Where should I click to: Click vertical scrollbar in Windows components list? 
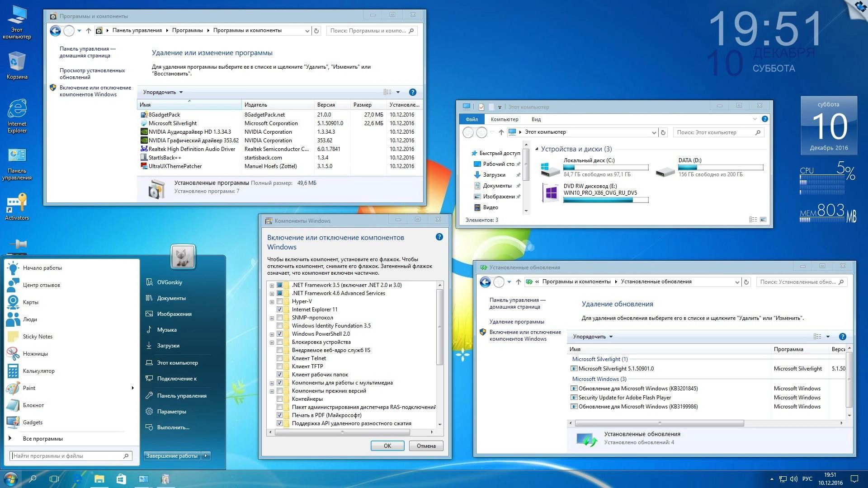pos(439,328)
